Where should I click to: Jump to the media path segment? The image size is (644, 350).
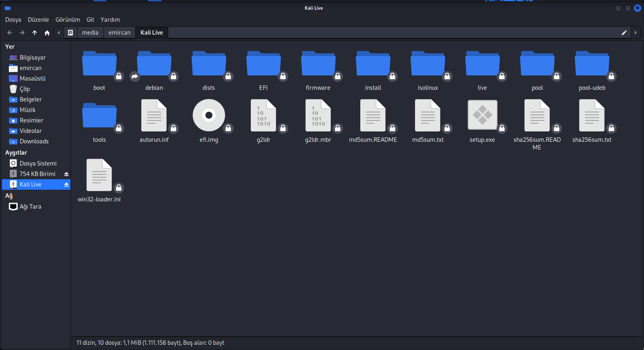click(90, 33)
